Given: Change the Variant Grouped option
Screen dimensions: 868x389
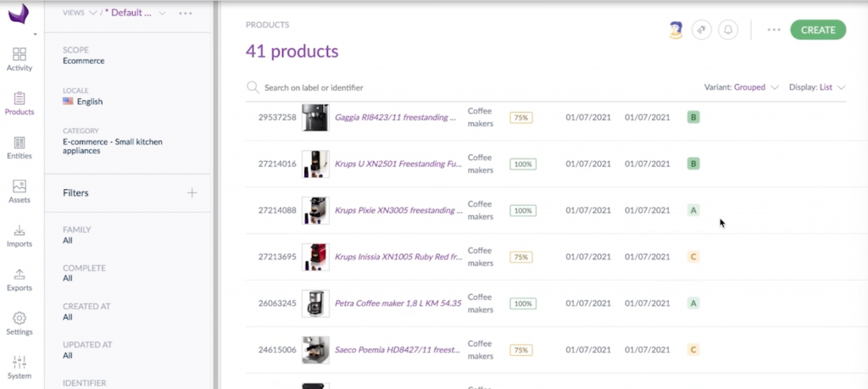Looking at the screenshot, I should click(x=741, y=87).
